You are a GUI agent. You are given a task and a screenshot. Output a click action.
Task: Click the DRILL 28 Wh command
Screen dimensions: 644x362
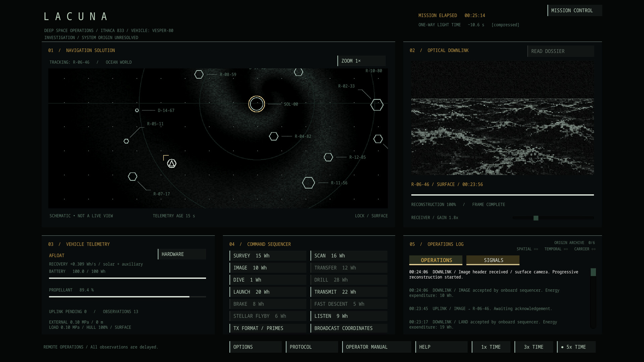pyautogui.click(x=349, y=280)
